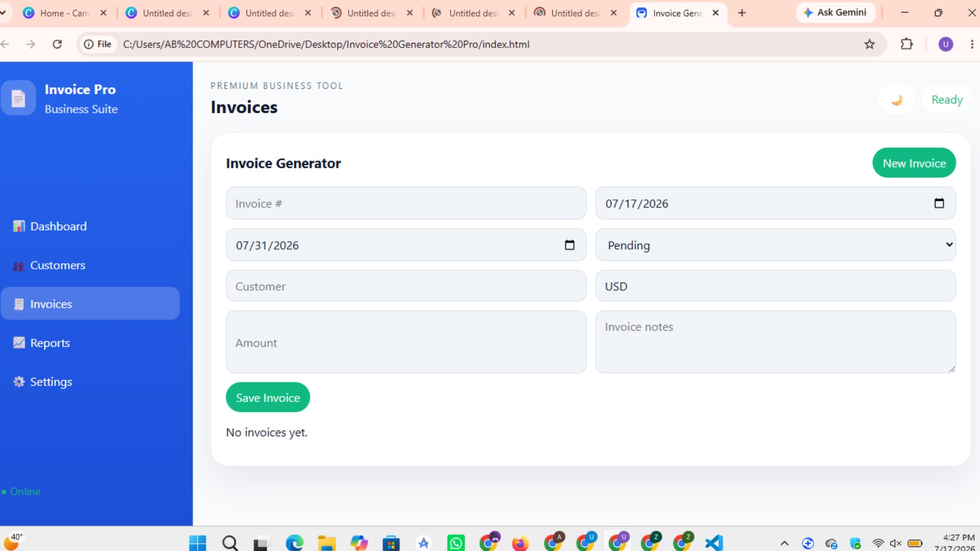The height and width of the screenshot is (551, 980).
Task: Open Firefox from the taskbar
Action: (520, 543)
